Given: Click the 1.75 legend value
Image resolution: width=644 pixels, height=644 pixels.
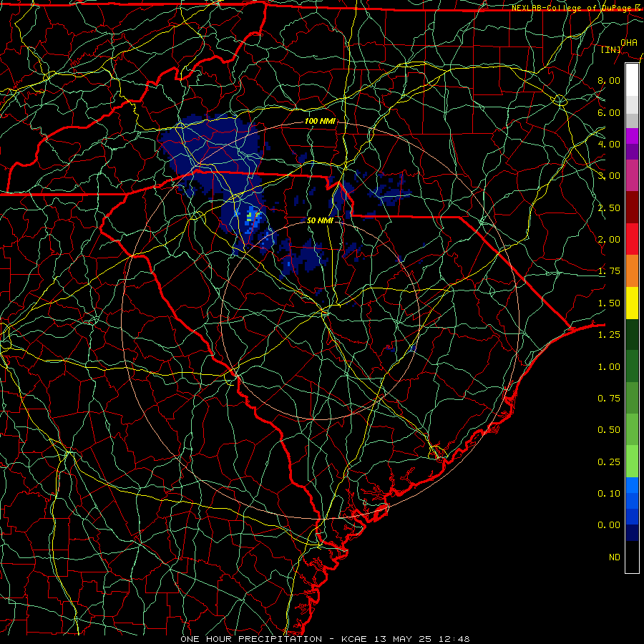Looking at the screenshot, I should coord(609,271).
